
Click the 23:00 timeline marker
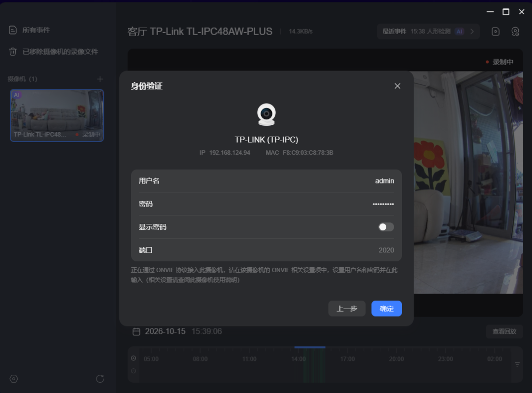(445, 359)
